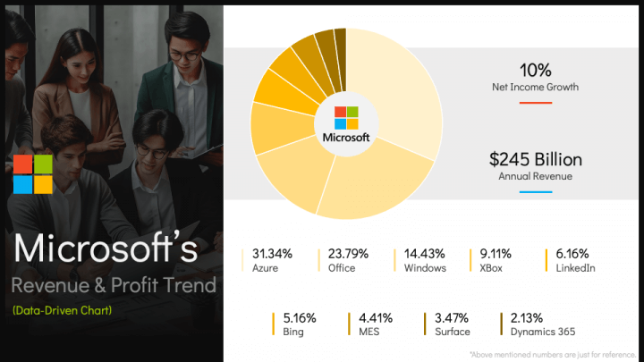
Task: Click the "Net Income Growth" caption
Action: point(535,87)
